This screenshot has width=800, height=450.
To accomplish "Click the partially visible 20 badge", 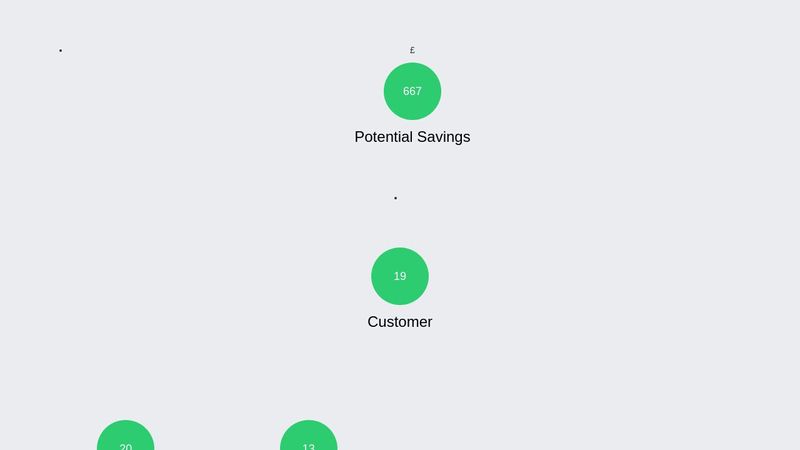I will coord(126,435).
